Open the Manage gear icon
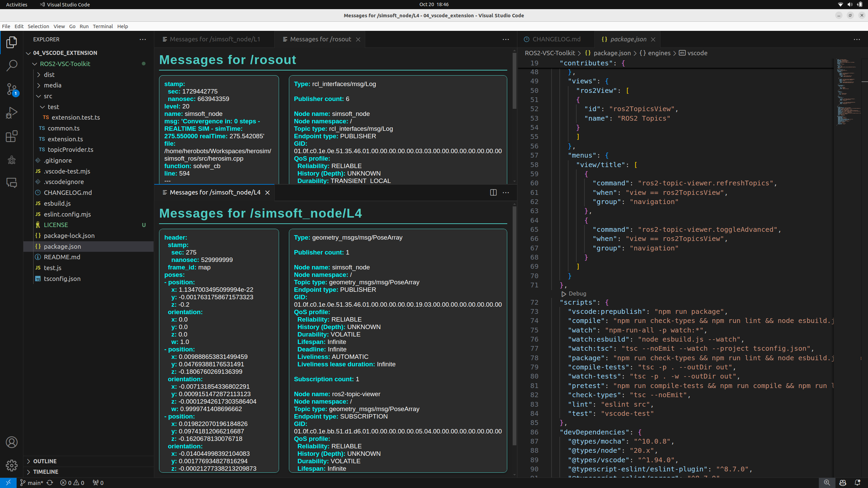Image resolution: width=868 pixels, height=488 pixels. click(12, 465)
